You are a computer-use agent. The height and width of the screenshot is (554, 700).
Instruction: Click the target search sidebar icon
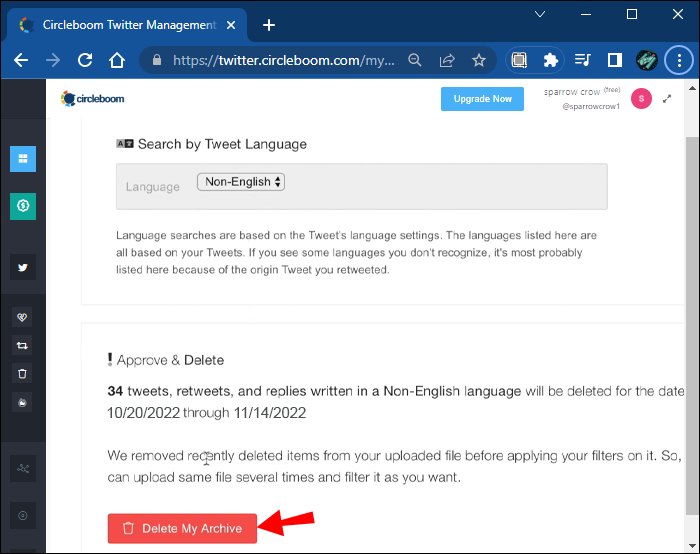point(23,516)
